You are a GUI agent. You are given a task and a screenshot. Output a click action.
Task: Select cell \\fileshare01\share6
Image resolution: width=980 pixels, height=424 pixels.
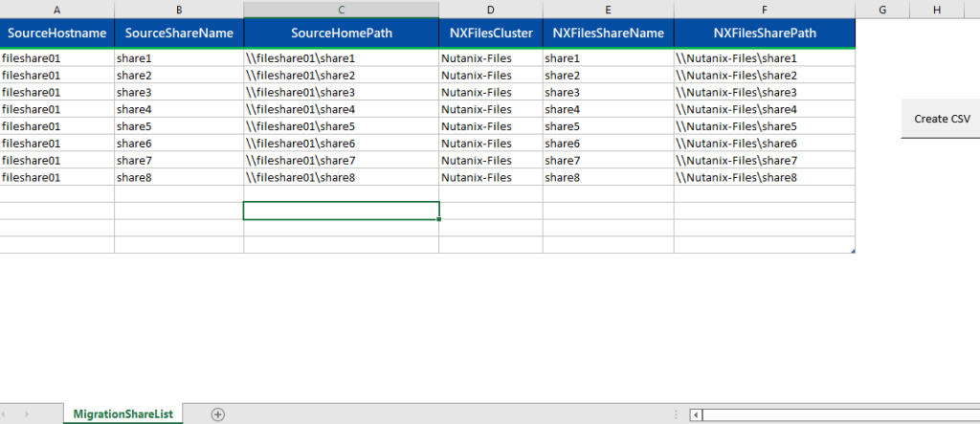click(x=342, y=143)
